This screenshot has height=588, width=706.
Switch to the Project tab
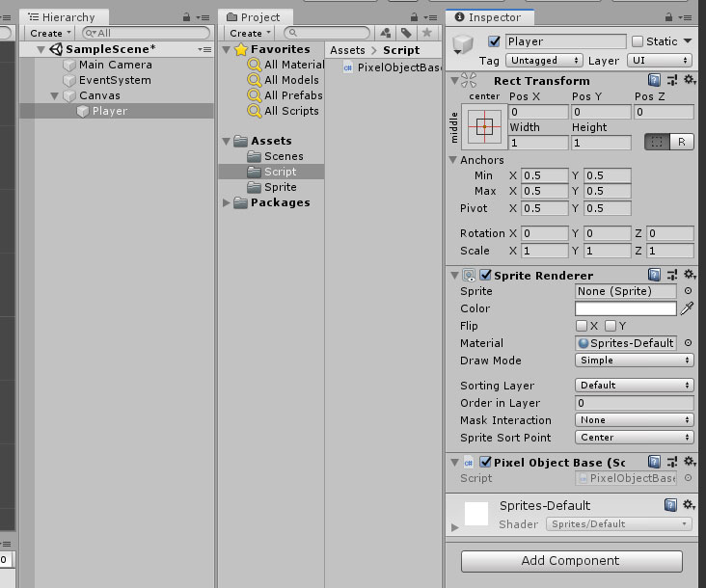tap(254, 17)
